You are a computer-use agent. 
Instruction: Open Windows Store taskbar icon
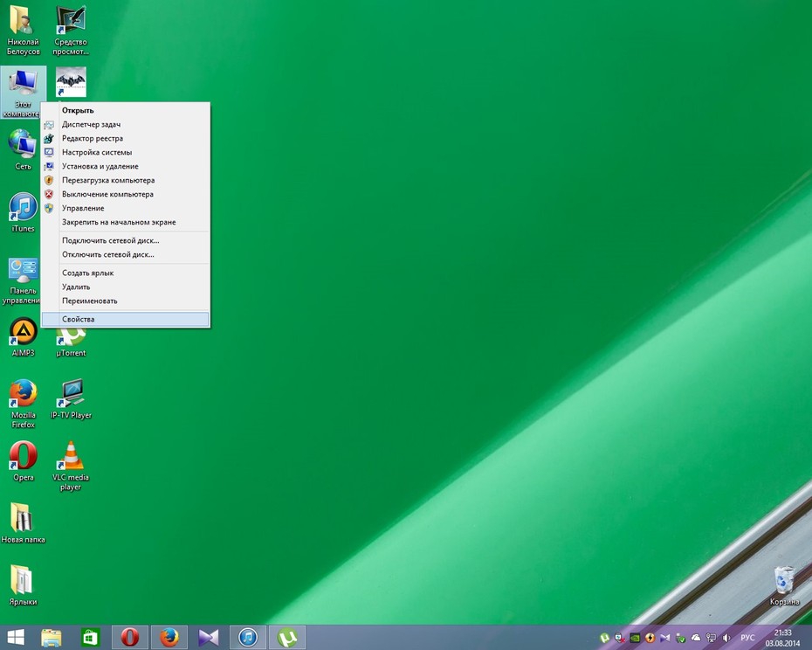[91, 638]
